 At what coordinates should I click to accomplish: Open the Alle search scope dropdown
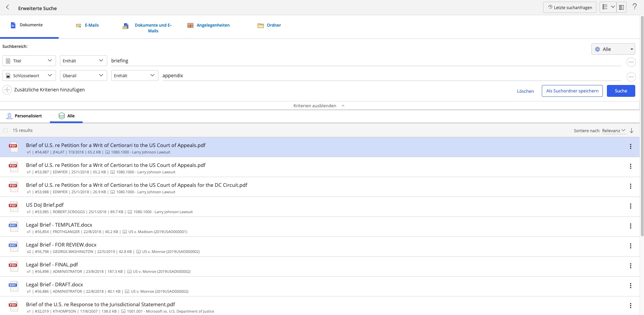point(613,49)
